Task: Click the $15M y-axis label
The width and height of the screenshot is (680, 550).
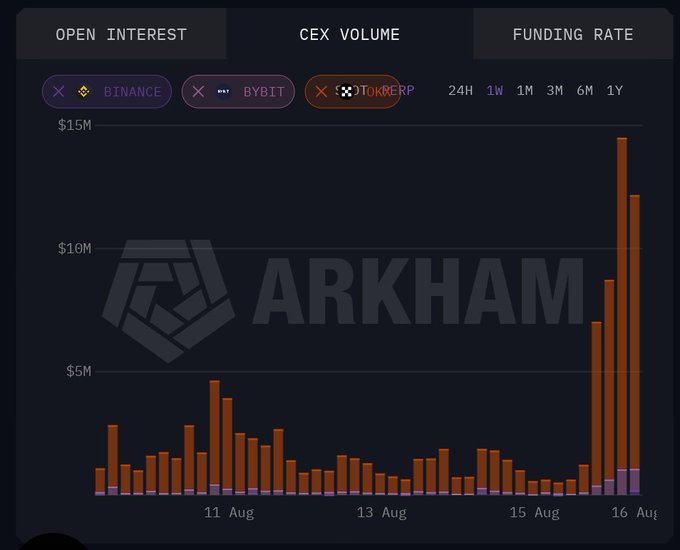Action: (75, 125)
